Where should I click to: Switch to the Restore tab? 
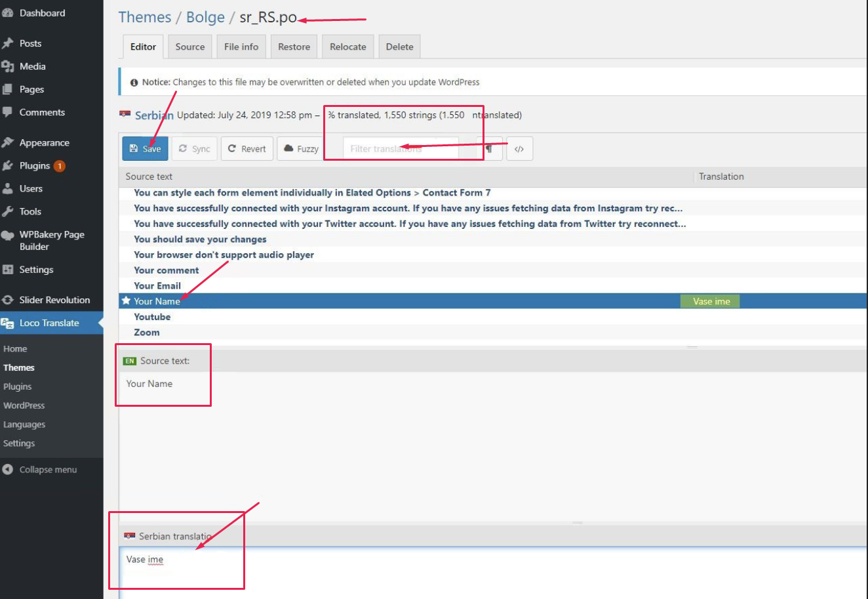(294, 47)
